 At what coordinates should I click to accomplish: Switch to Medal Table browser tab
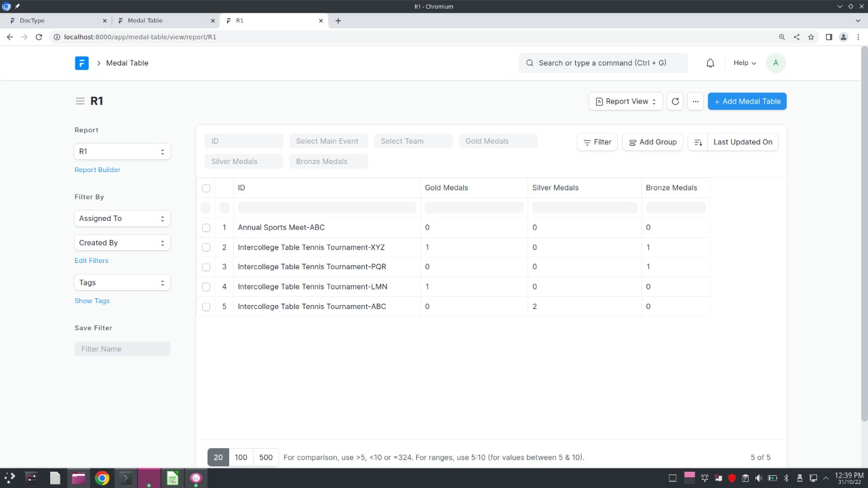[165, 20]
